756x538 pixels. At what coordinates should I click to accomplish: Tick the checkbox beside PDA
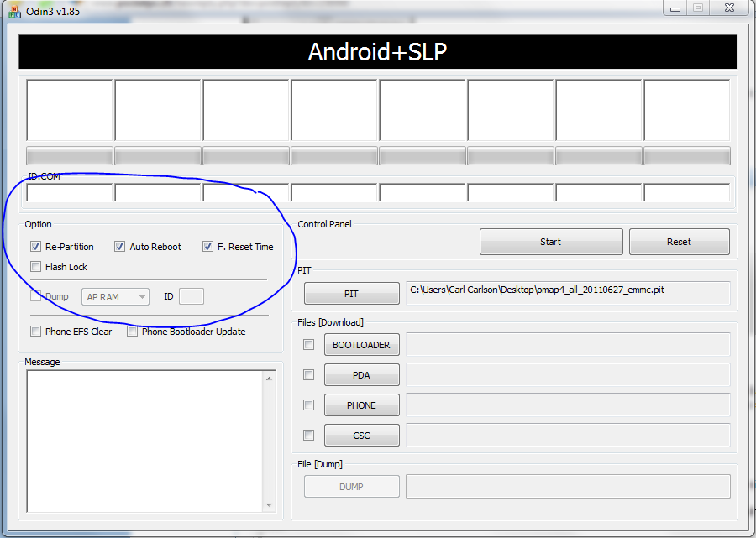(x=308, y=374)
